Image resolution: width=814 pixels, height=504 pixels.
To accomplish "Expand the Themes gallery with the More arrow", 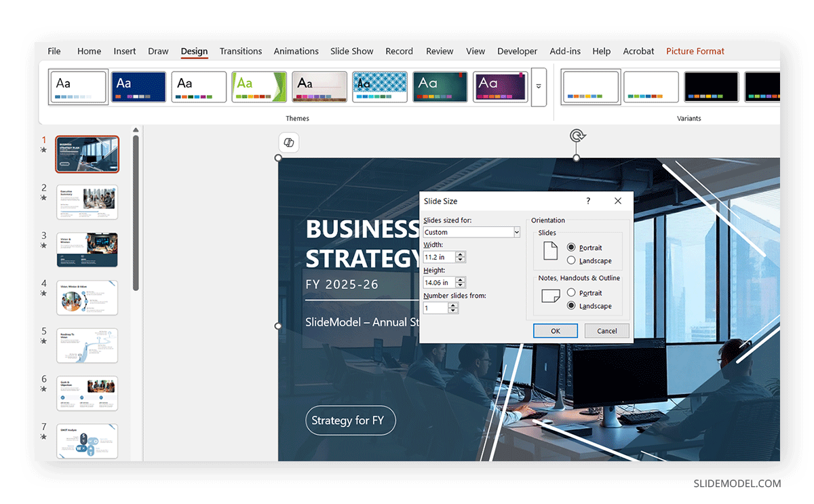I will [538, 87].
